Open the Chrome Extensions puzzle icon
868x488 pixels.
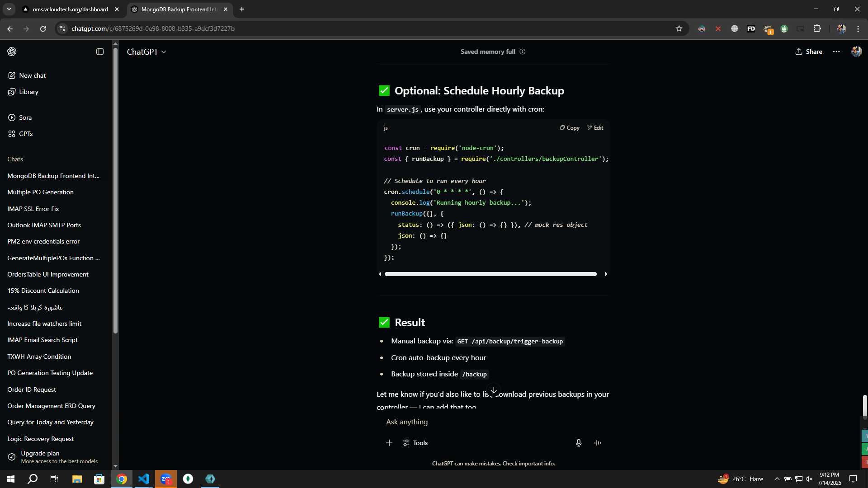(x=817, y=28)
